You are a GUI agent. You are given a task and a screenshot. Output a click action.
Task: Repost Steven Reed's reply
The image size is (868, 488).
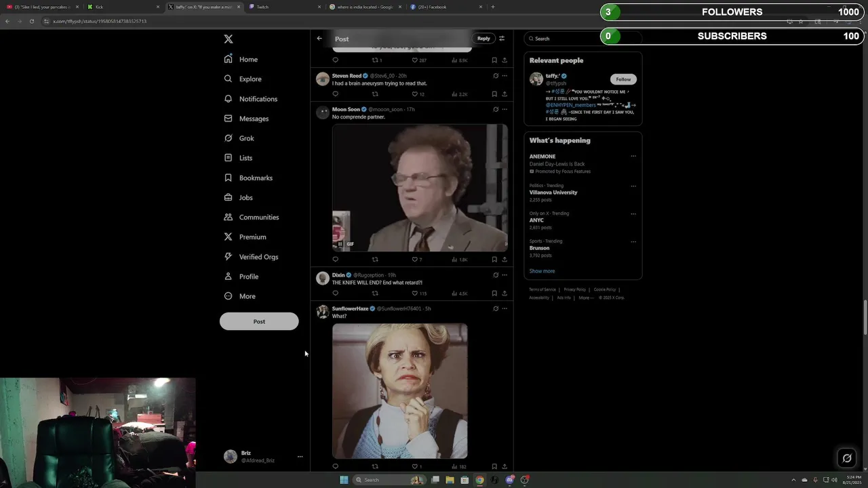coord(375,94)
